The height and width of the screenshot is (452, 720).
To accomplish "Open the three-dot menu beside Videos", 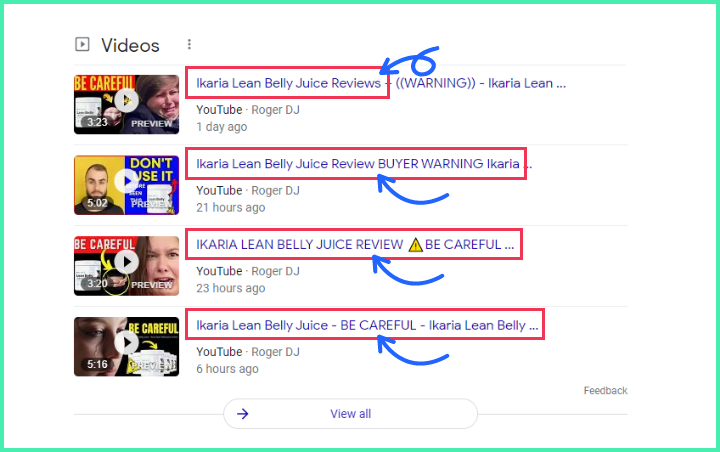I will coord(189,45).
